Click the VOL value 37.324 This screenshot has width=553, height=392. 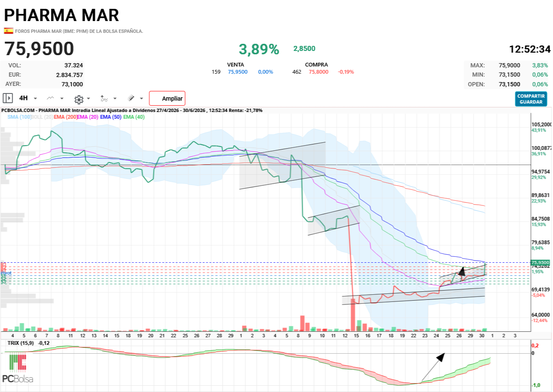pyautogui.click(x=74, y=65)
